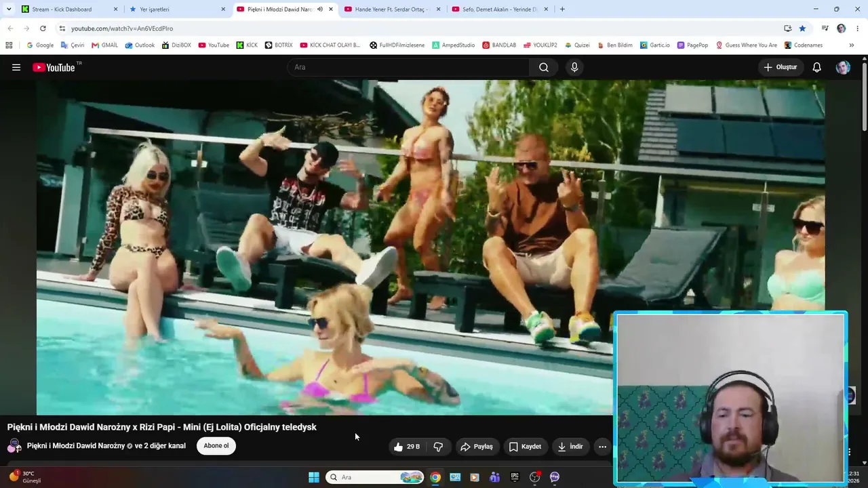The width and height of the screenshot is (868, 488).
Task: Save the video with Kaydet
Action: pos(525,447)
